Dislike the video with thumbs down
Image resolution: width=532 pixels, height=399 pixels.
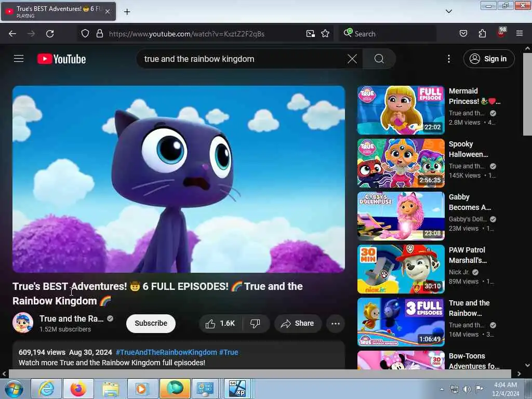tap(256, 323)
